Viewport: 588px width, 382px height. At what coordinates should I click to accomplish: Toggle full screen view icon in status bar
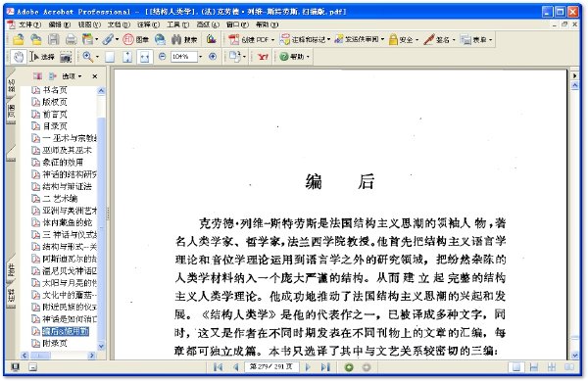click(x=15, y=367)
